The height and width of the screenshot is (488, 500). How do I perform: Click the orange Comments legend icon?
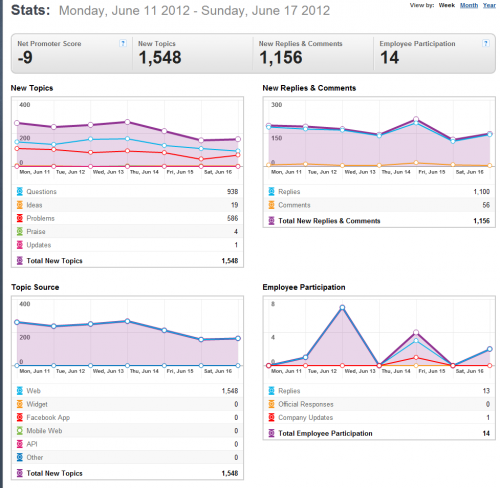(271, 205)
